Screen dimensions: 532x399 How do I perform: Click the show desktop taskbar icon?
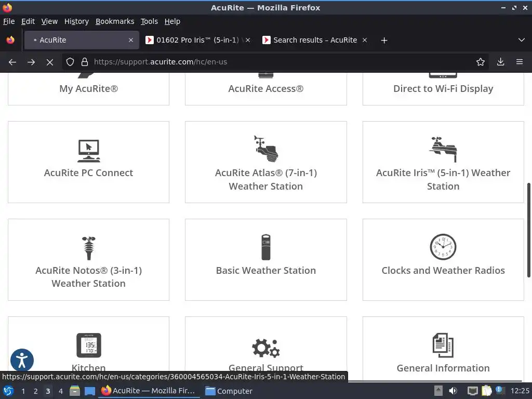pyautogui.click(x=89, y=391)
